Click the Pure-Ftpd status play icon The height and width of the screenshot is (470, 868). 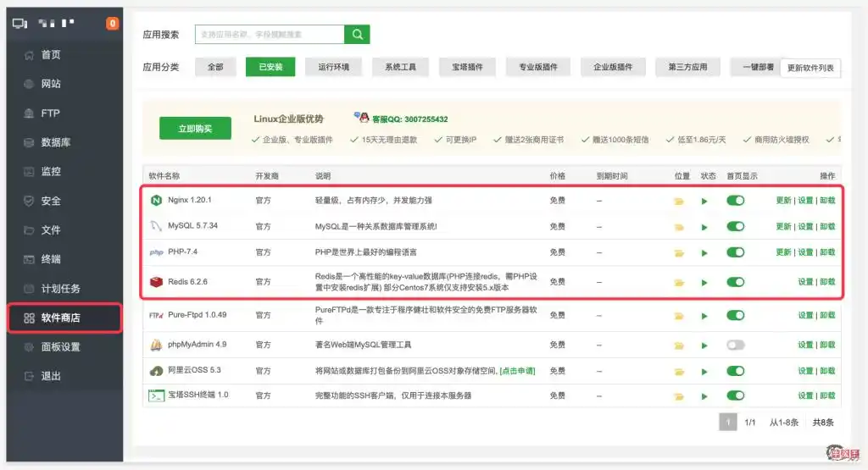pos(704,316)
